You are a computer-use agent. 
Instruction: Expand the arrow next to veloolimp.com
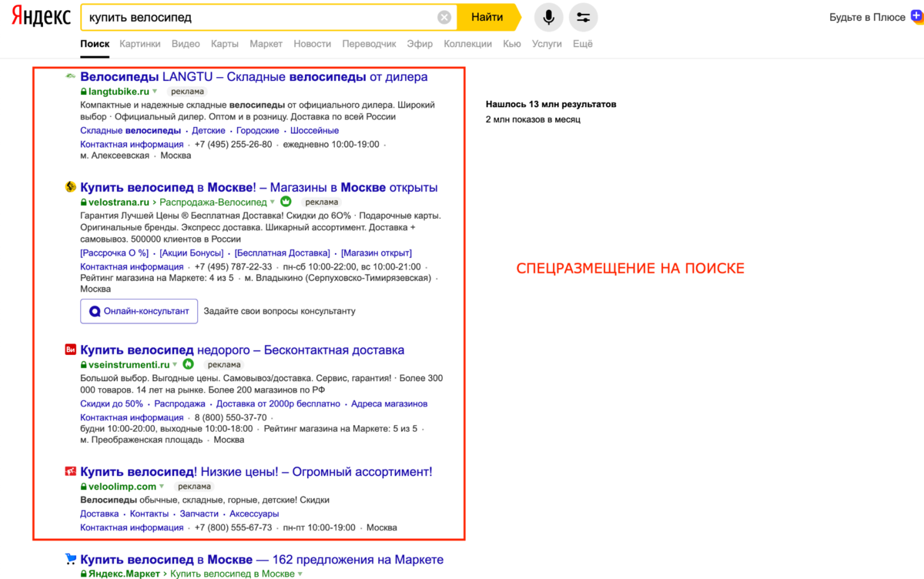click(162, 487)
